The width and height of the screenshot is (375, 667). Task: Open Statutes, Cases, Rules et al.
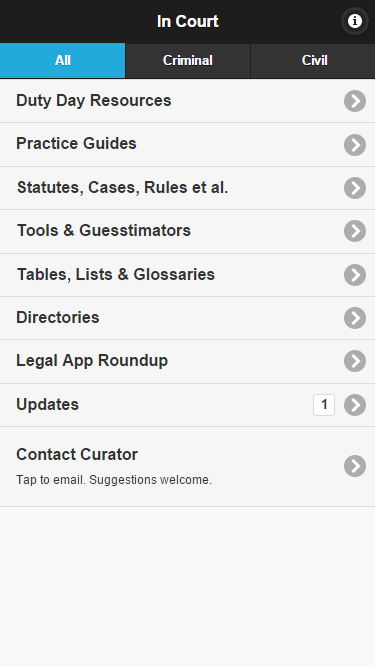[x=188, y=188]
